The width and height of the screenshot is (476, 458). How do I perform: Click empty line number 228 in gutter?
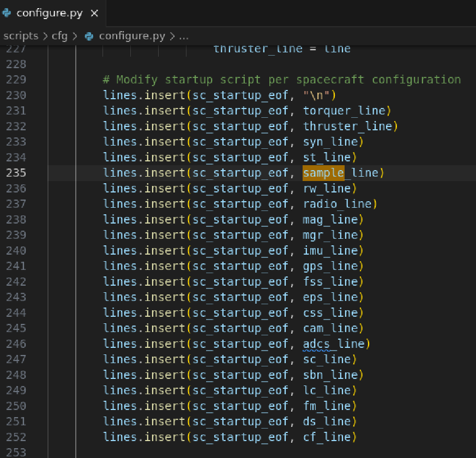pyautogui.click(x=16, y=64)
